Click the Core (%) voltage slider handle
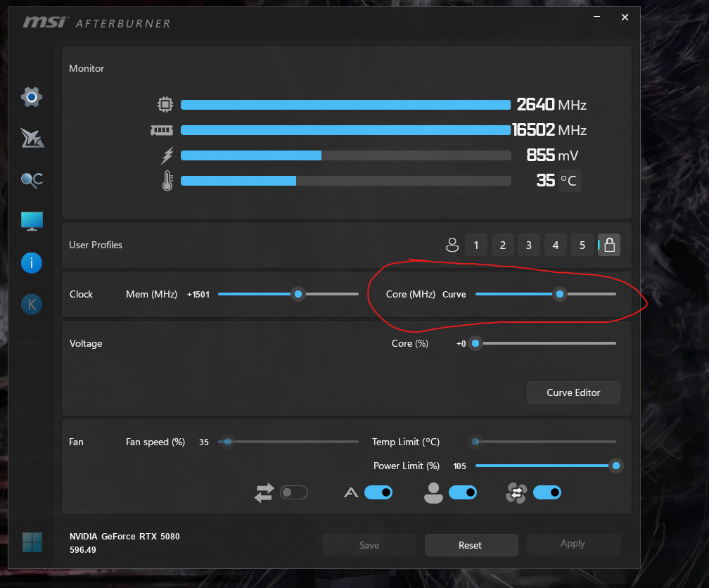The image size is (709, 588). [x=475, y=343]
